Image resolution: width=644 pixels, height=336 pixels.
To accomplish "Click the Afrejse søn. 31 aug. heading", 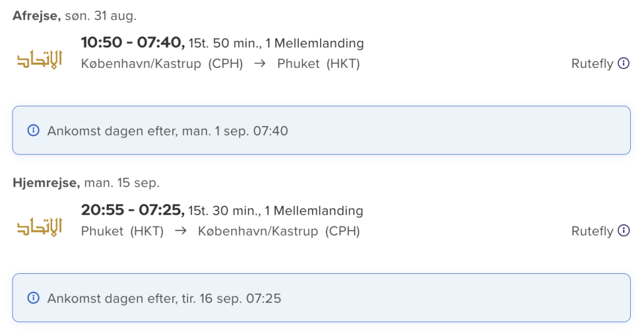I will tap(74, 16).
